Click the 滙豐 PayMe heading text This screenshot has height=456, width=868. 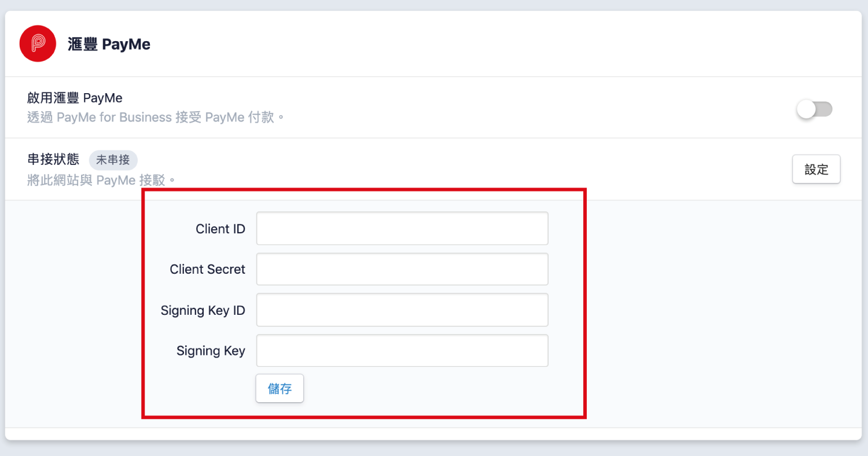click(109, 44)
